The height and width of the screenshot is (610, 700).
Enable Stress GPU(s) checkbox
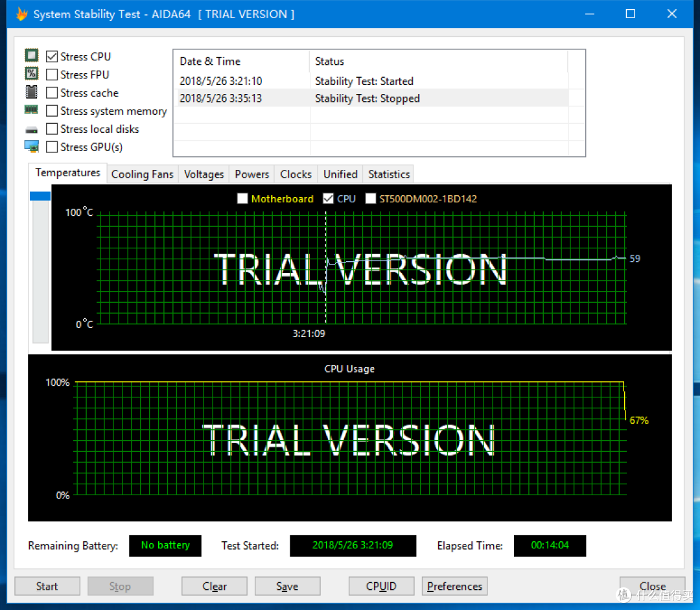coord(52,147)
